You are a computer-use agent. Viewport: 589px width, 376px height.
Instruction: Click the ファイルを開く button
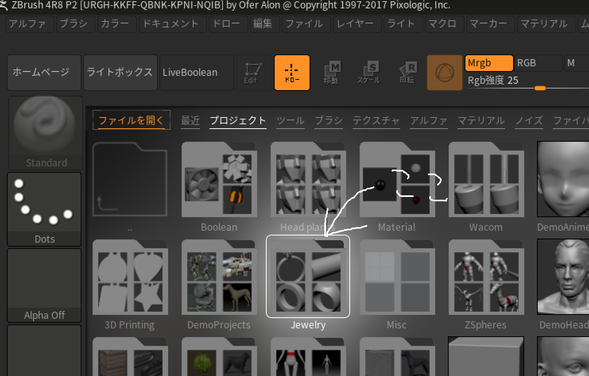131,120
